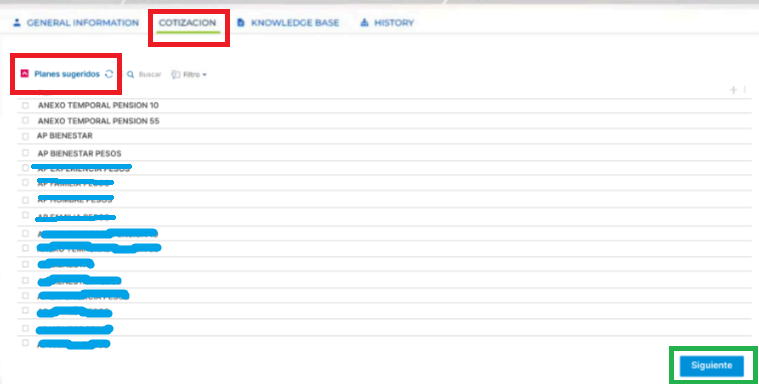Open the Filtro dropdown arrow
Image resolution: width=759 pixels, height=384 pixels.
[x=205, y=75]
